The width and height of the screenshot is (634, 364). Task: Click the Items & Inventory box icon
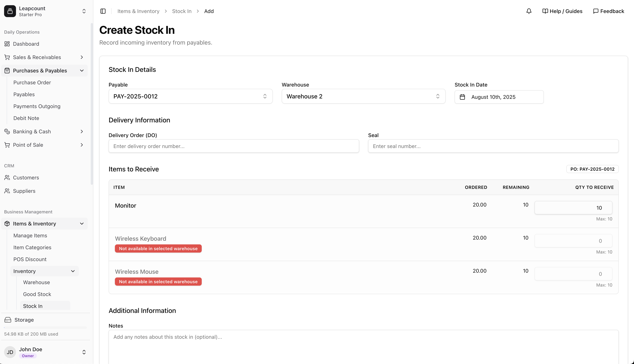(x=7, y=224)
